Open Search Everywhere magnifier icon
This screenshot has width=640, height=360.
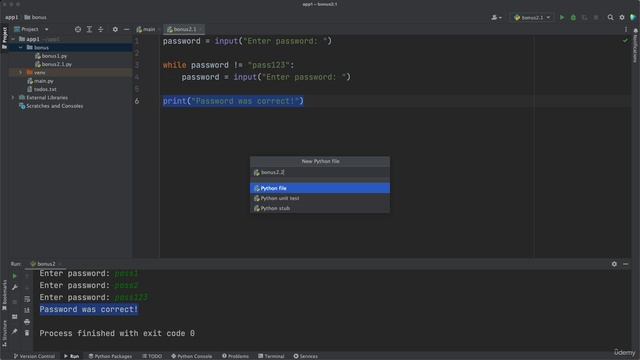pos(610,18)
